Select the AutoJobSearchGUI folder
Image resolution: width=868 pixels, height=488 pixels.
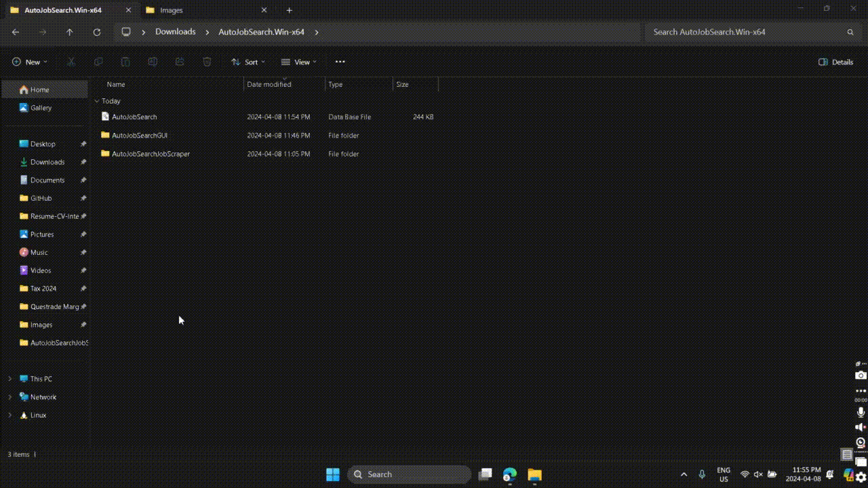(x=139, y=136)
